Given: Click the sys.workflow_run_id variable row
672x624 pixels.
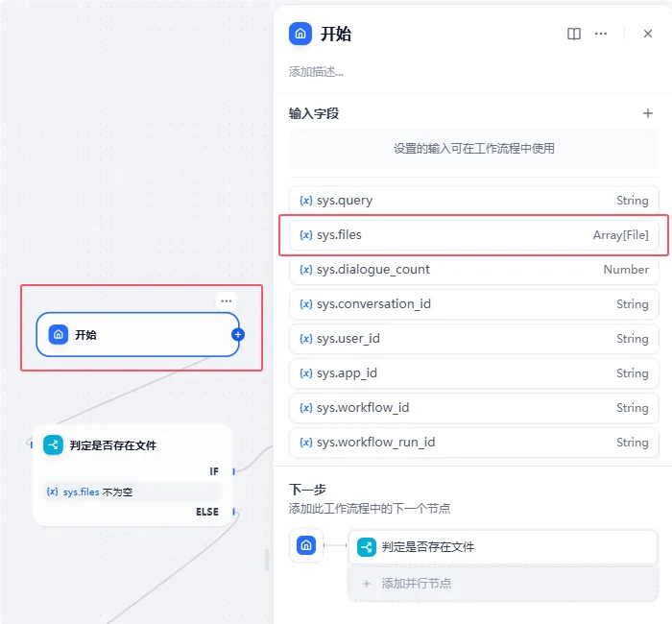Looking at the screenshot, I should pyautogui.click(x=474, y=443).
